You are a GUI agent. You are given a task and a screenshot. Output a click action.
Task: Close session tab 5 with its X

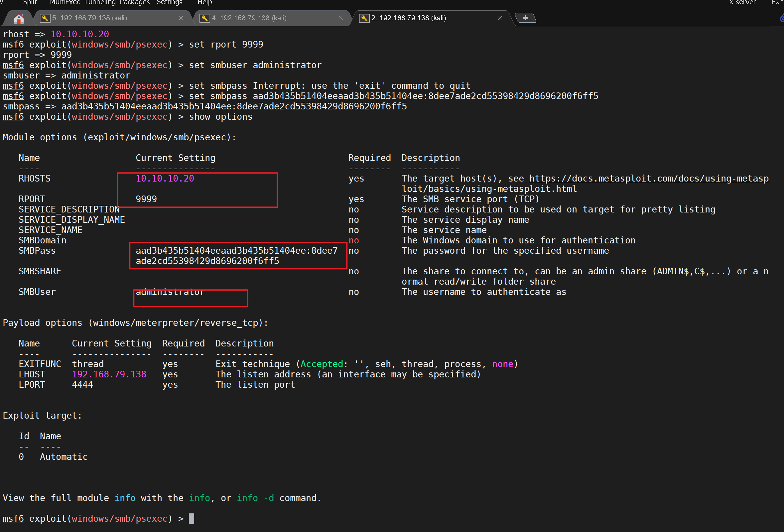pos(181,18)
